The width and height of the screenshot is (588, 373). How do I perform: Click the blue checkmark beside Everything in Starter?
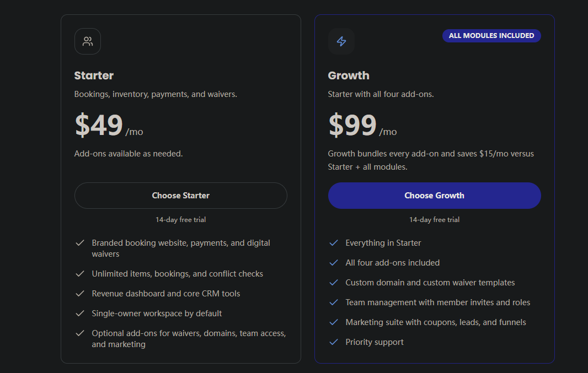point(334,242)
